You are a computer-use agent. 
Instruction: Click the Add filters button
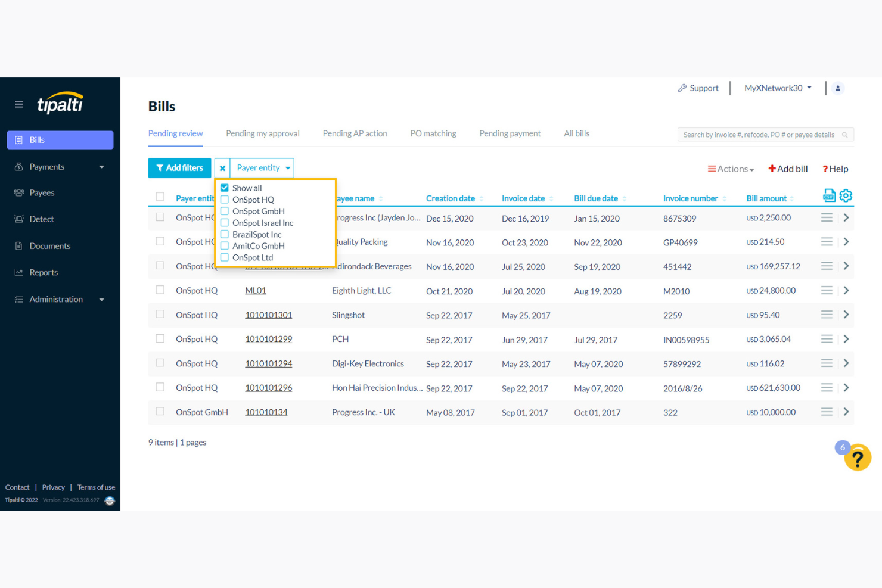pos(179,168)
